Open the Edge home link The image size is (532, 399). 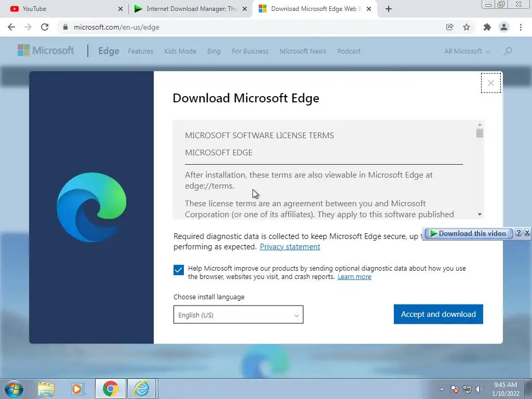(x=109, y=51)
